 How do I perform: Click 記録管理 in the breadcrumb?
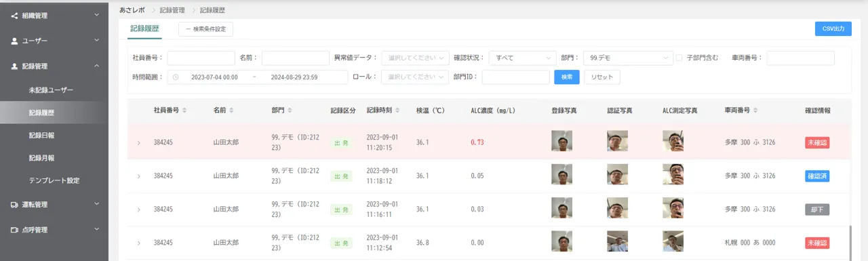tap(172, 10)
